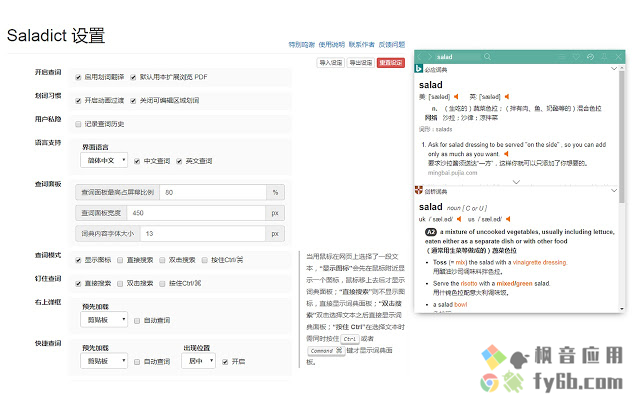
Task: Expand more Bing results with down chevron
Action: [516, 182]
